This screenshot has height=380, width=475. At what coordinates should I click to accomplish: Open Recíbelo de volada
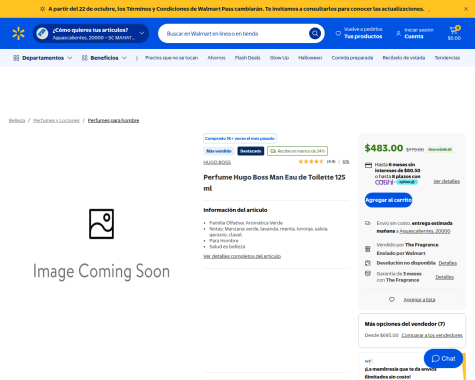click(404, 58)
